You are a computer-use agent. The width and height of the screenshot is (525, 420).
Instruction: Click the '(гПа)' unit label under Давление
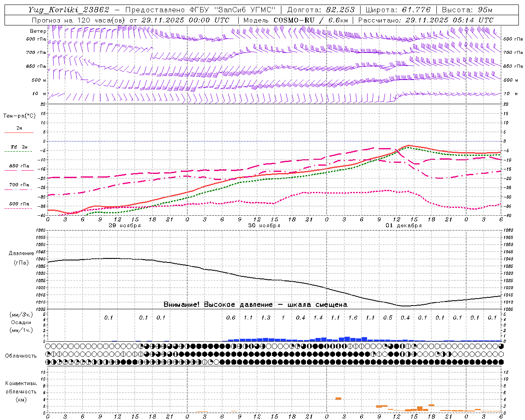tap(21, 262)
